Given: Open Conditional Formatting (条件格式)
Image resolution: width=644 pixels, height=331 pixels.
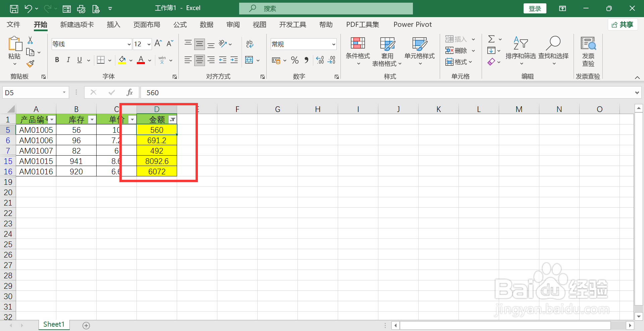Looking at the screenshot, I should 358,51.
